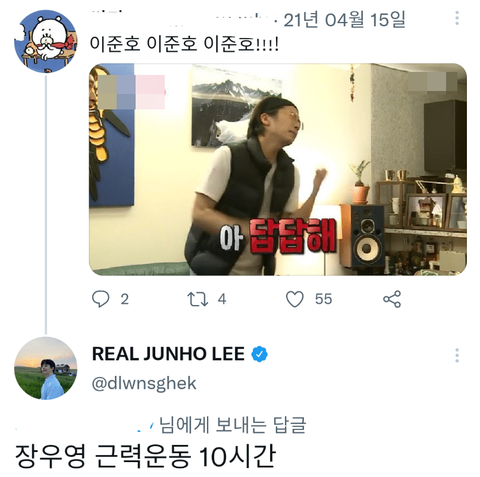Click the 21년 04월 15일 timestamp
This screenshot has height=477, width=480.
click(x=344, y=19)
